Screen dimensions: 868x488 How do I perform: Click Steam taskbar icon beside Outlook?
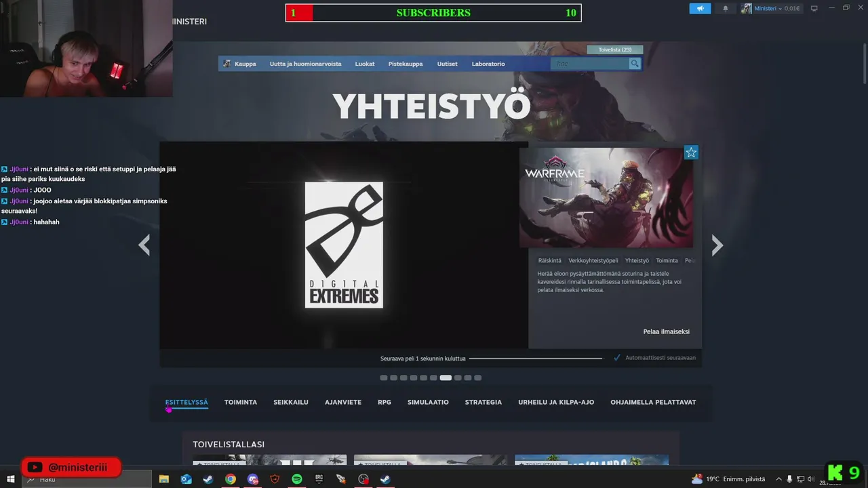click(x=208, y=479)
